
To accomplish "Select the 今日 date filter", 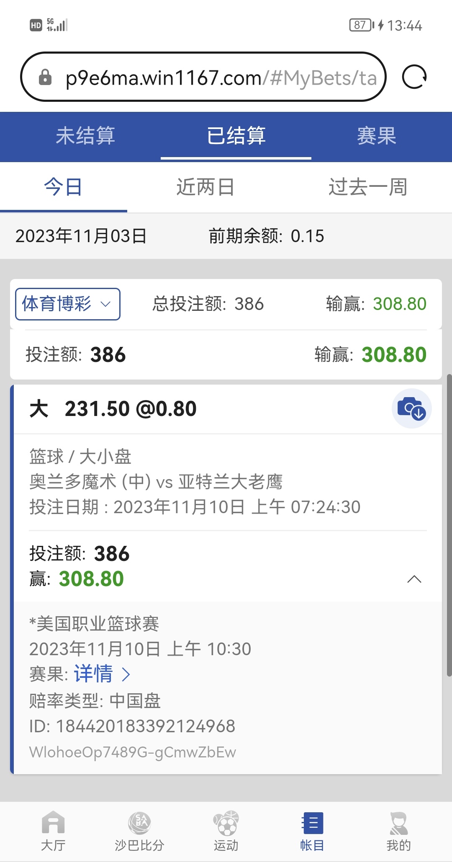I will [x=64, y=187].
